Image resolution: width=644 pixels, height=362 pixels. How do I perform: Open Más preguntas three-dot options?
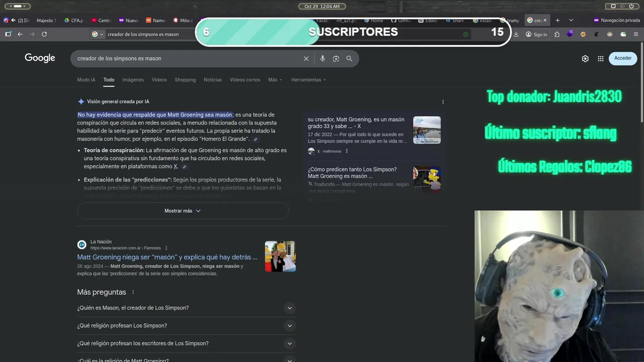pos(133,292)
